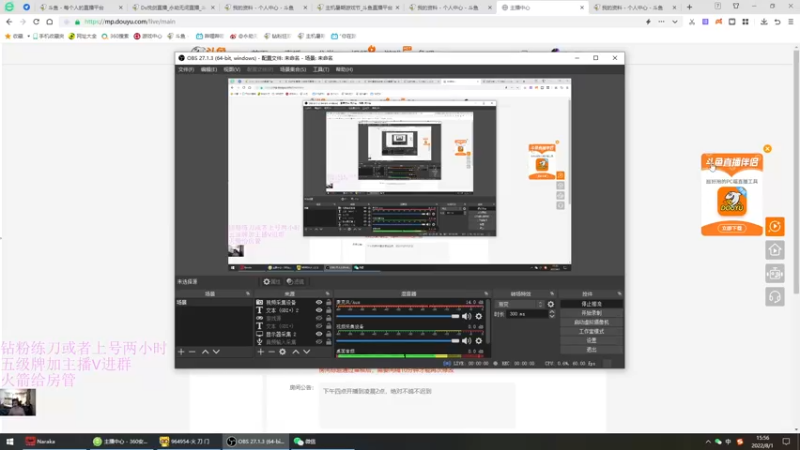The width and height of the screenshot is (800, 450).
Task: Remove selected source with Sources minus icon
Action: pyautogui.click(x=271, y=352)
